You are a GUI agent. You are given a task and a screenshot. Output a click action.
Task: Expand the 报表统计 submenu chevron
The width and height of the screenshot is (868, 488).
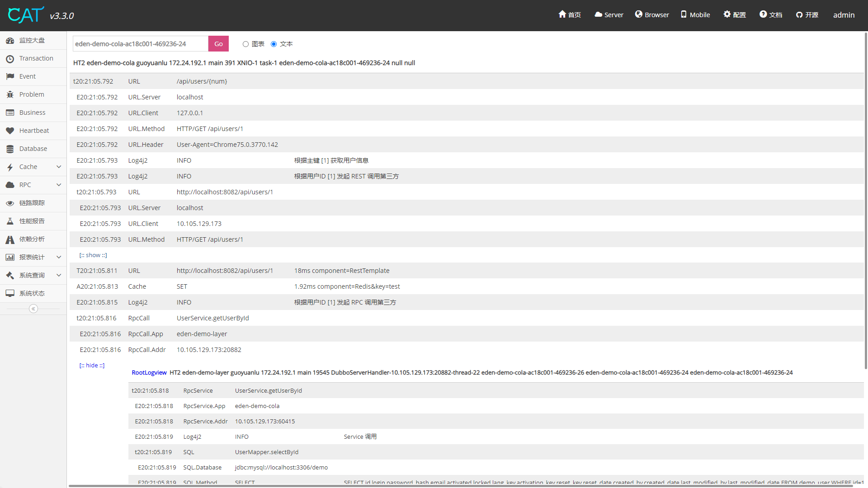tap(59, 257)
